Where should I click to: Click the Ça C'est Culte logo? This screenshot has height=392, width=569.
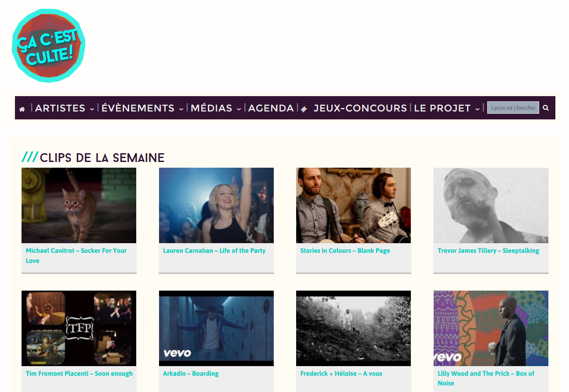coord(48,45)
